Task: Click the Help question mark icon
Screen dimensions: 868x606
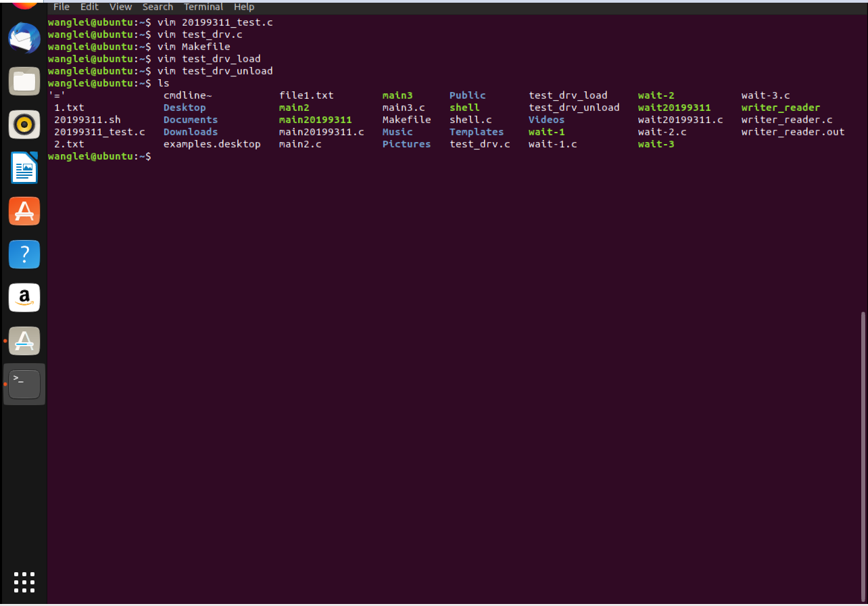Action: 24,255
